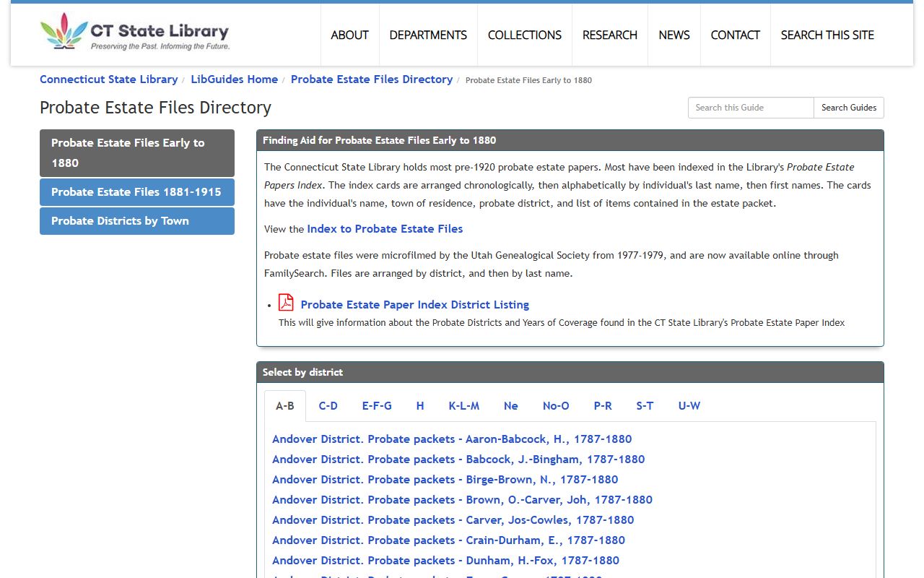The image size is (924, 578).
Task: Go to LibGuides Home breadcrumb
Action: [x=235, y=79]
